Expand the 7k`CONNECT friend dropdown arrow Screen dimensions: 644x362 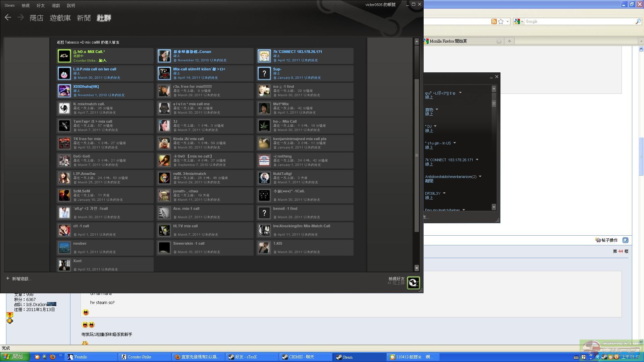(477, 160)
